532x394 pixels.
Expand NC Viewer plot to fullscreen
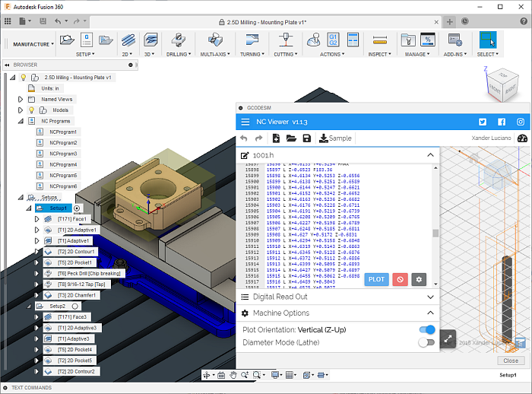tap(448, 338)
